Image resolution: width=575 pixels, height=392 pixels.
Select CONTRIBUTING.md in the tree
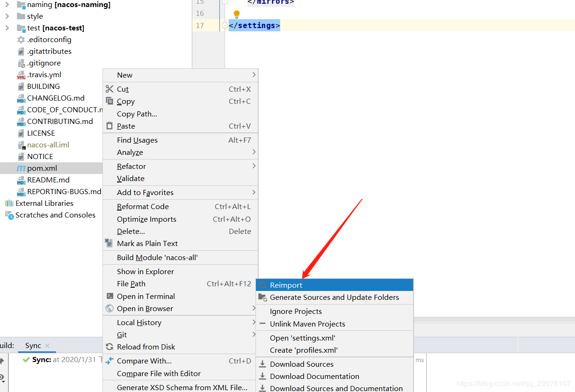point(60,122)
